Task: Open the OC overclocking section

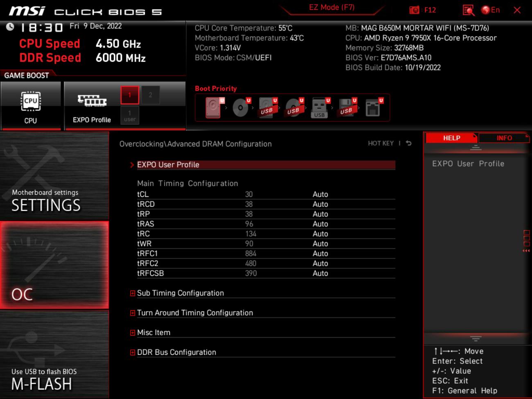Action: click(x=54, y=265)
